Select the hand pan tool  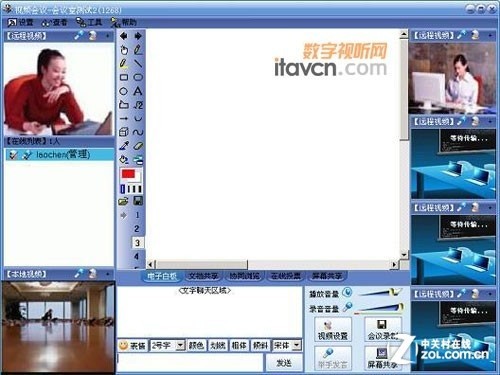coord(124,50)
